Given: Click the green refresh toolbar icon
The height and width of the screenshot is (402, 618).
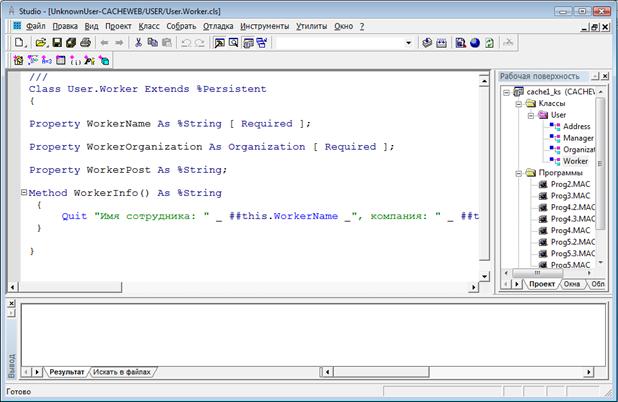Looking at the screenshot, I should tap(489, 43).
